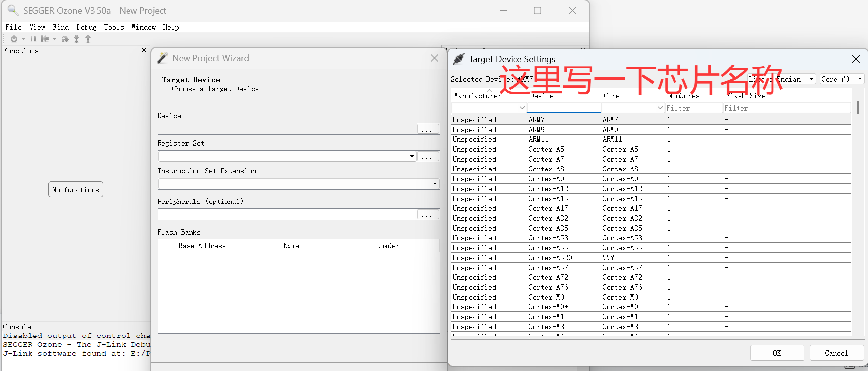Click the Step Into toolbar icon
The width and height of the screenshot is (868, 371).
[77, 39]
